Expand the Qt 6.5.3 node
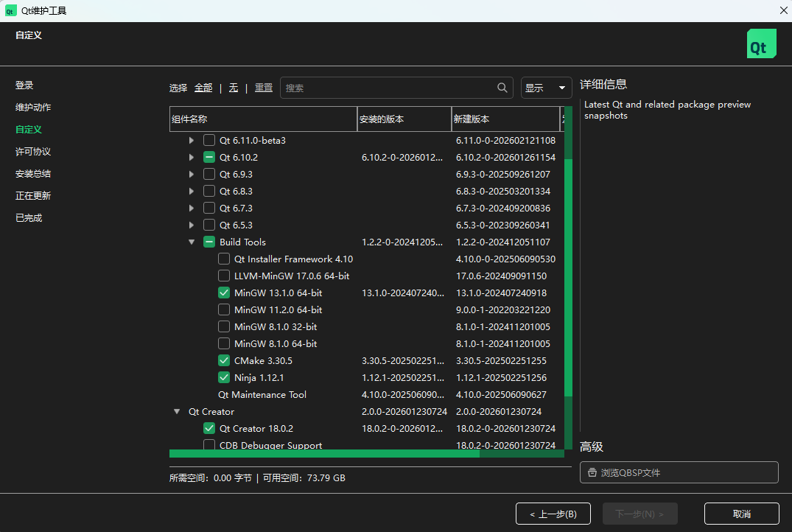The image size is (792, 532). pyautogui.click(x=192, y=225)
